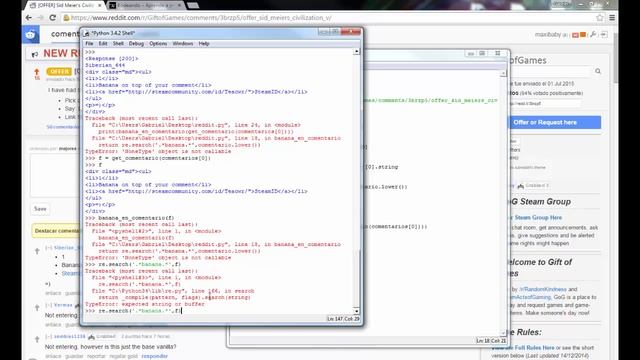Click the short link field in sidebar
Image resolution: width=640 pixels, height=360 pixels.
pyautogui.click(x=545, y=104)
